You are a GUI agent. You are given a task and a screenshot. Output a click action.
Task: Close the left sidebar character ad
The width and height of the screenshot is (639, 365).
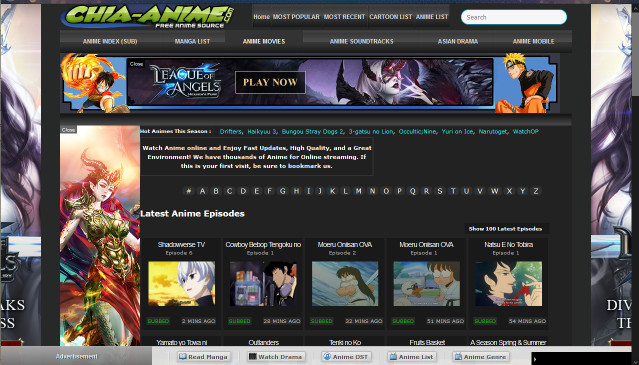(x=68, y=130)
